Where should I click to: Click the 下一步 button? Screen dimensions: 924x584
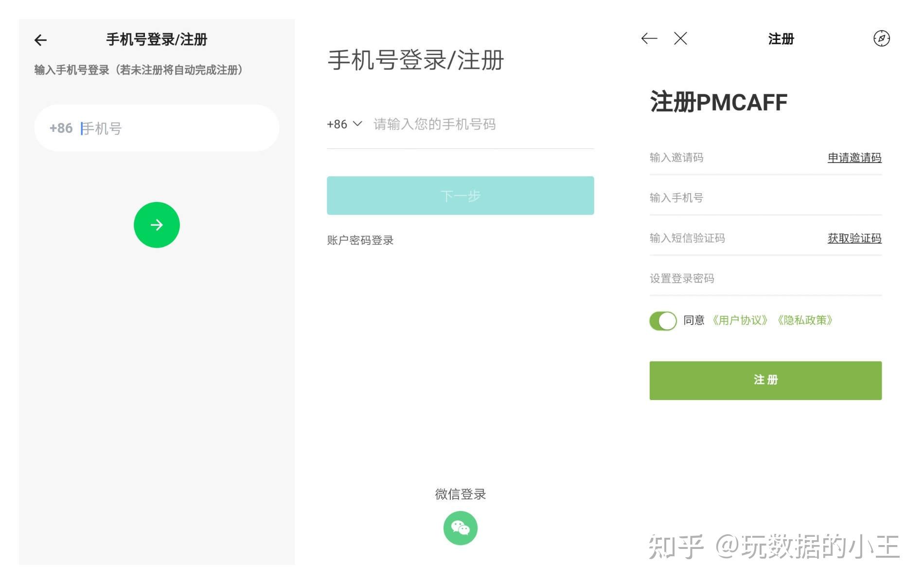click(461, 196)
